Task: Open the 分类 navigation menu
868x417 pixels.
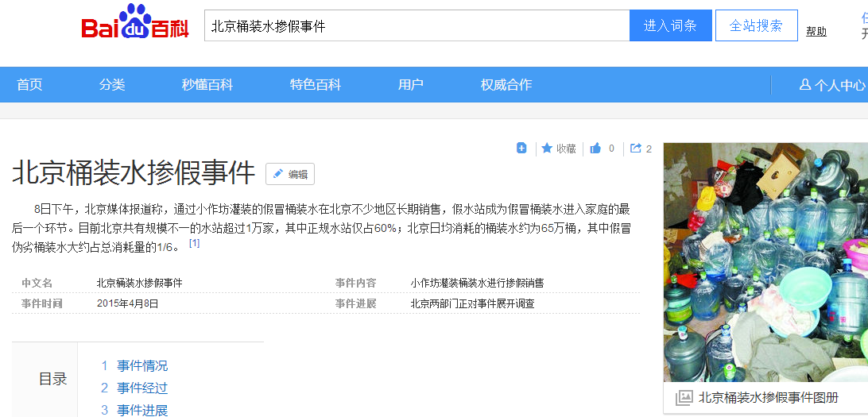Action: click(x=112, y=85)
